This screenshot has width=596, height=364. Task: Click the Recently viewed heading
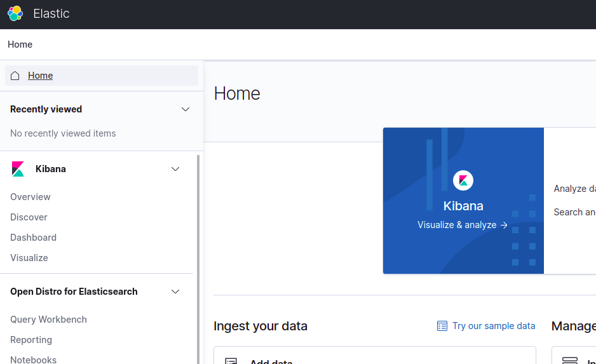click(46, 109)
